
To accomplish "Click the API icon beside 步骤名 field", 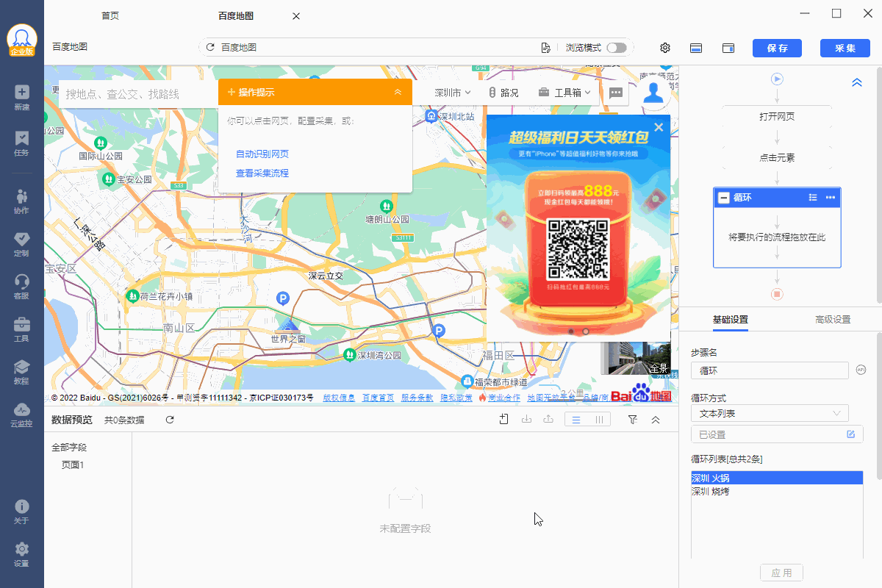I will point(861,370).
